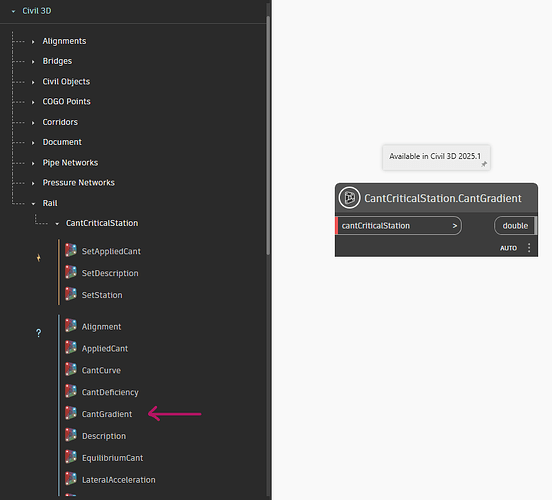Expand the Pipe Networks category
552x500 pixels.
(x=33, y=163)
